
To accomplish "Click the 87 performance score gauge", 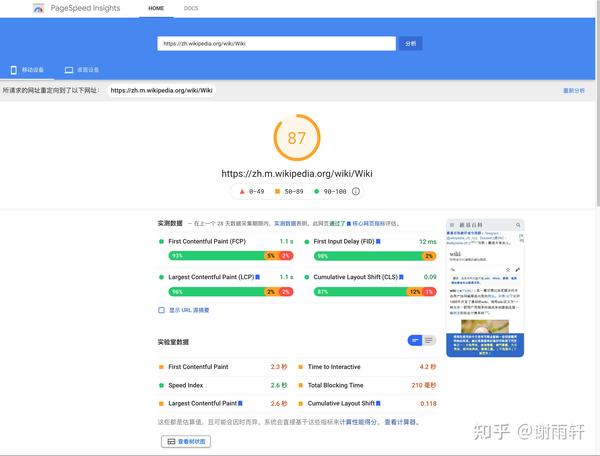I will pyautogui.click(x=297, y=138).
